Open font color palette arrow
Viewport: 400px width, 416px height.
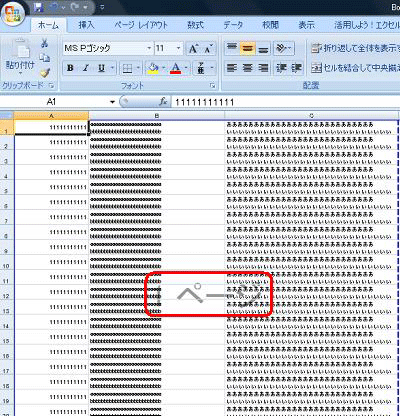coord(186,68)
